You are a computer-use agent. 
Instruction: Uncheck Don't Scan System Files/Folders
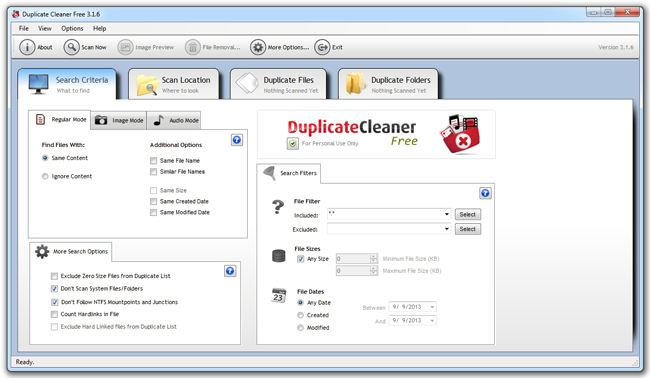coord(54,288)
